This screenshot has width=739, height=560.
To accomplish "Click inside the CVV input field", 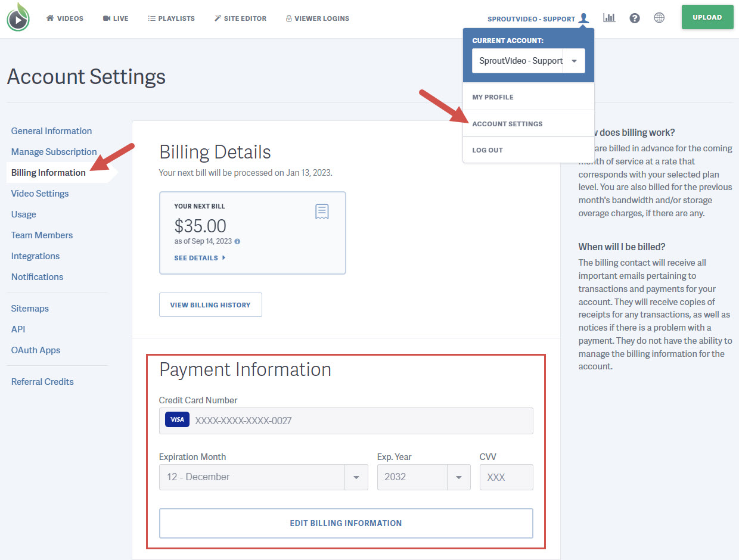I will [506, 477].
